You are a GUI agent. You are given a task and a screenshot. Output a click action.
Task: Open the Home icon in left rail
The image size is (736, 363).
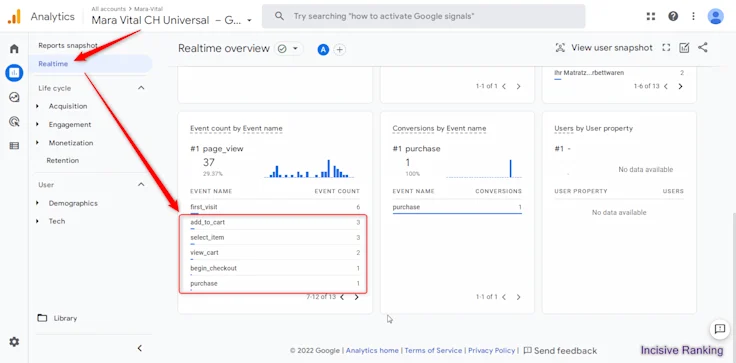(14, 49)
